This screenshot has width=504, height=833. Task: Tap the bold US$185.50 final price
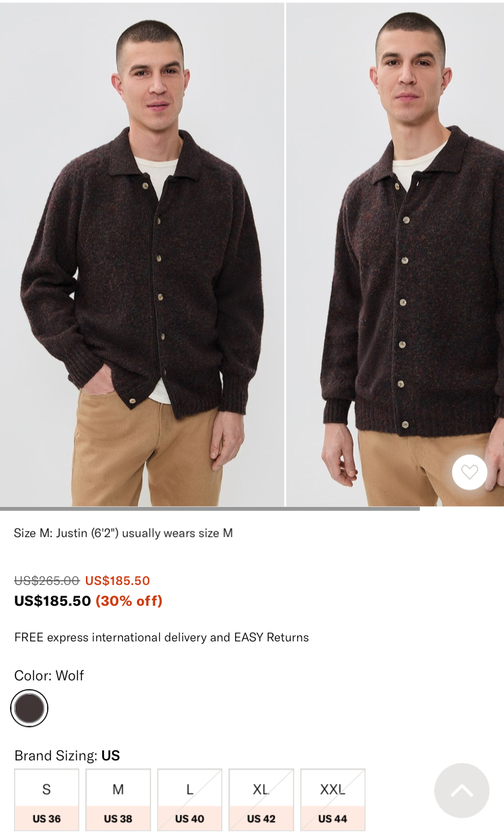52,601
